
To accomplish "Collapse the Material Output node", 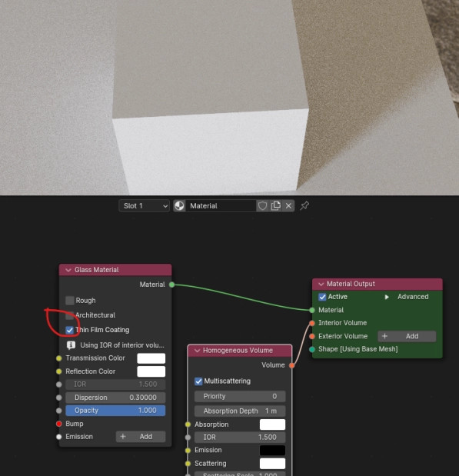I will click(x=321, y=285).
